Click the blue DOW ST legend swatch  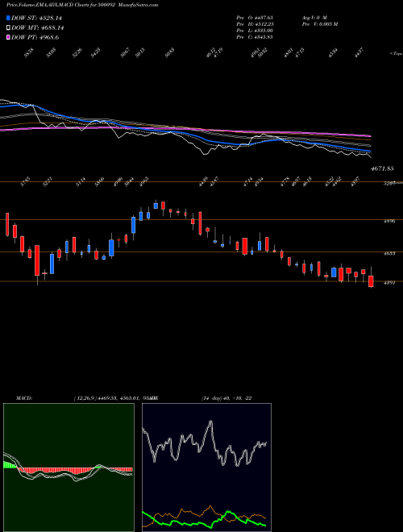(x=9, y=18)
